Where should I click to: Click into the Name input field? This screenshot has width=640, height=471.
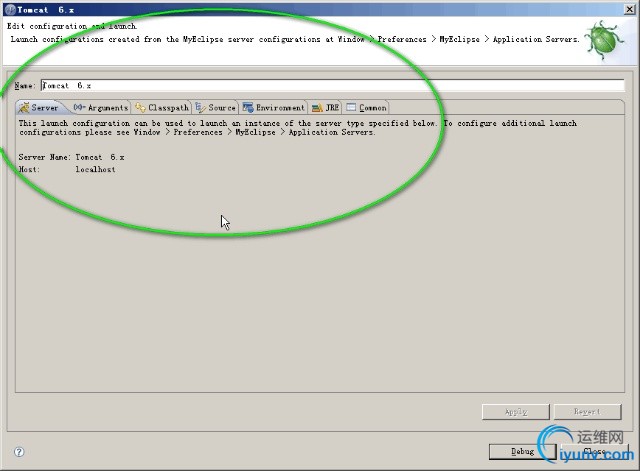tap(332, 85)
